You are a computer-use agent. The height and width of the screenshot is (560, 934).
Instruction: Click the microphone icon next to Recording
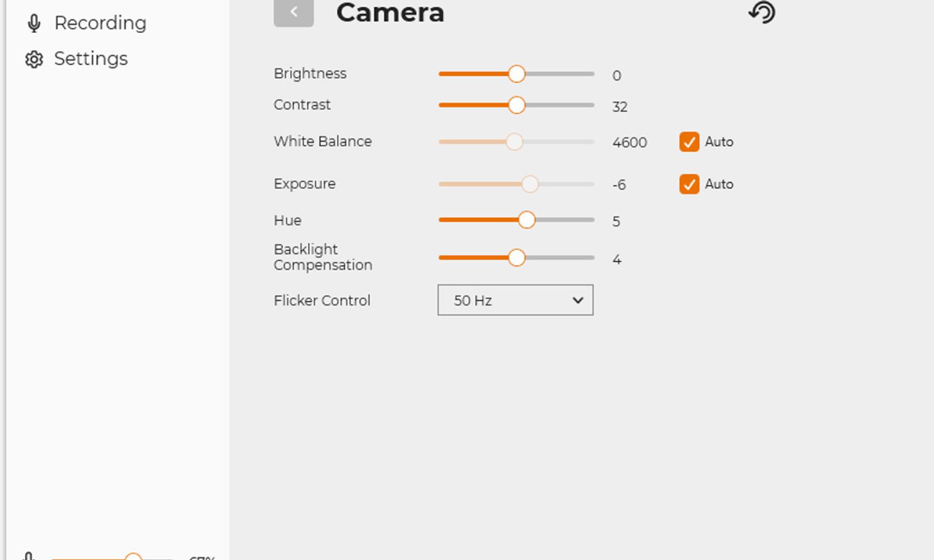coord(34,23)
